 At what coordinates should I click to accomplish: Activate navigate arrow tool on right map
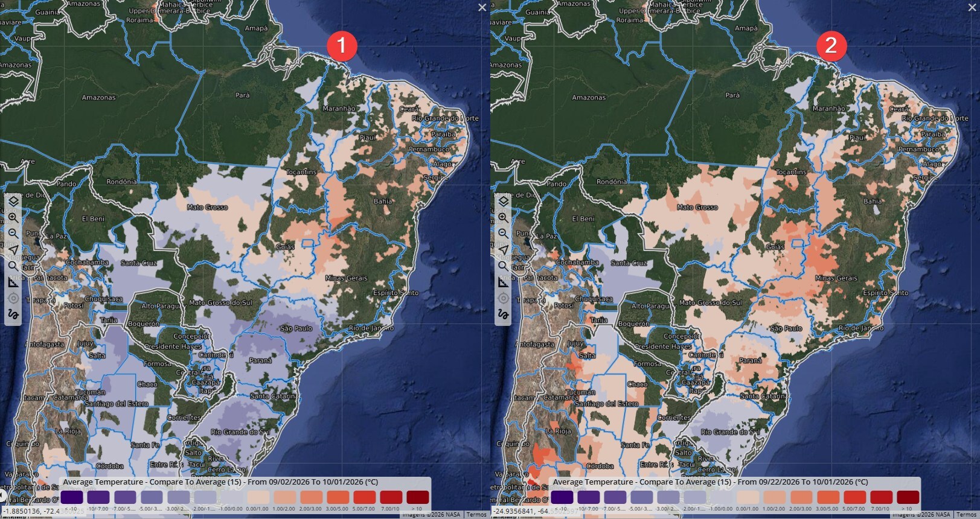point(503,250)
